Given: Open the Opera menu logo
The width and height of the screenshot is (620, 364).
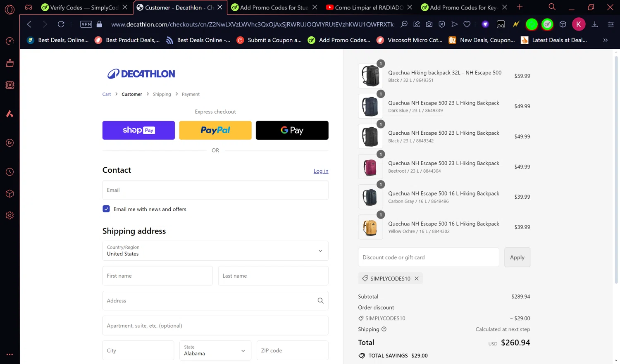Looking at the screenshot, I should point(10,9).
